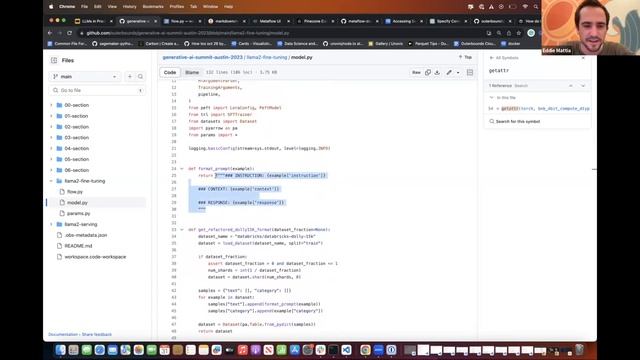
Task: Copy raw file contents icon
Action: 428,72
